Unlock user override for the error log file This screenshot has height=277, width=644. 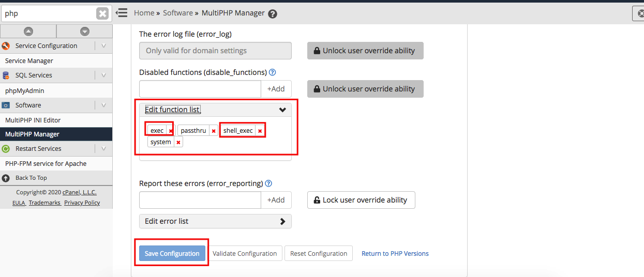(x=365, y=51)
